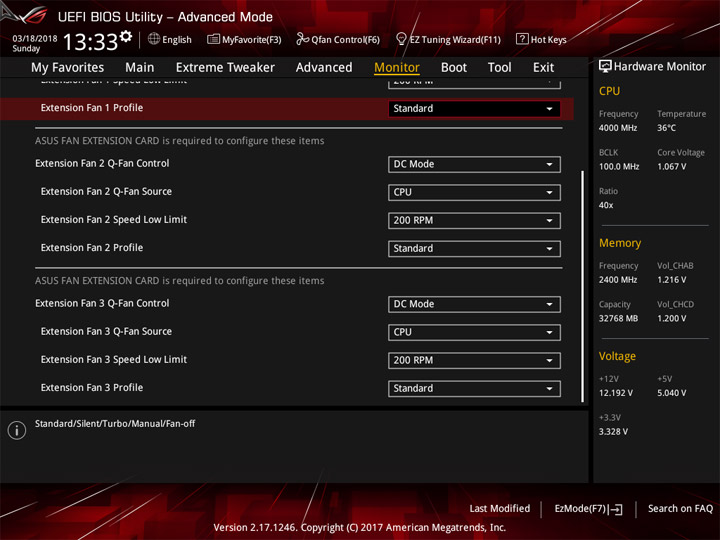Go to Exit tab
Viewport: 720px width, 540px height.
click(x=543, y=68)
